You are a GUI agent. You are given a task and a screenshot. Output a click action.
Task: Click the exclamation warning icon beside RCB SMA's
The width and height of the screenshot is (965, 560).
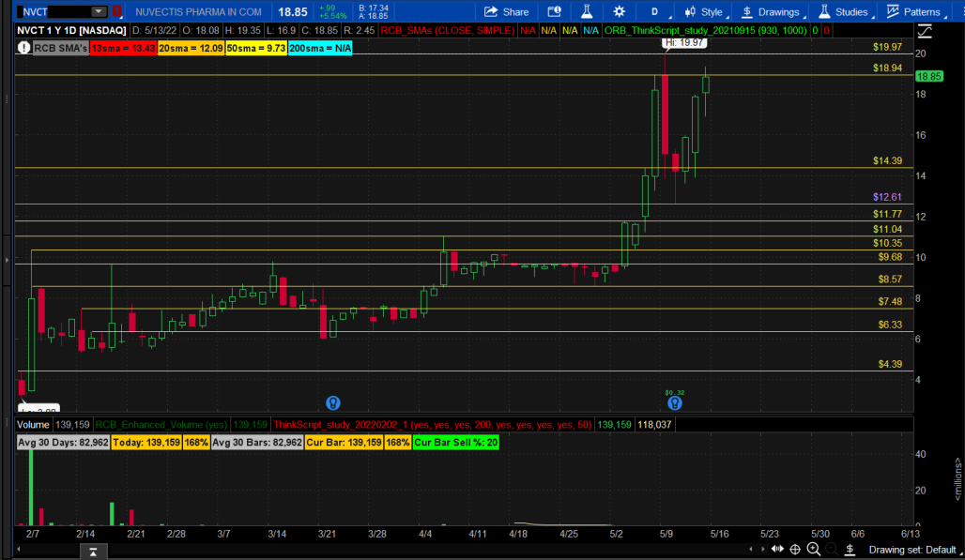(x=23, y=48)
